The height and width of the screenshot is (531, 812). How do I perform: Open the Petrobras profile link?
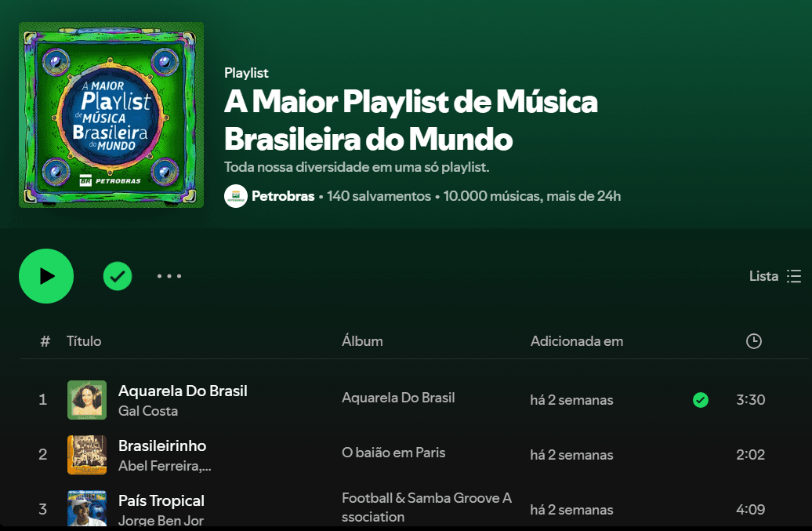point(283,196)
